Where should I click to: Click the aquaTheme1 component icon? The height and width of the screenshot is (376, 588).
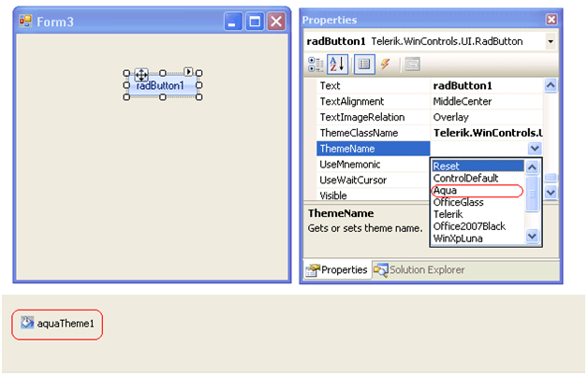[27, 323]
